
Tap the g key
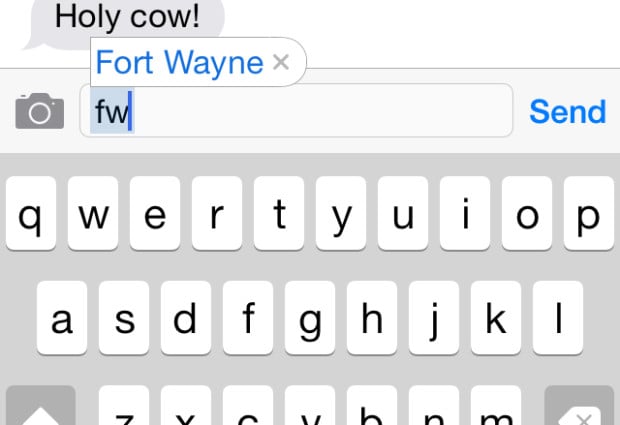(310, 318)
